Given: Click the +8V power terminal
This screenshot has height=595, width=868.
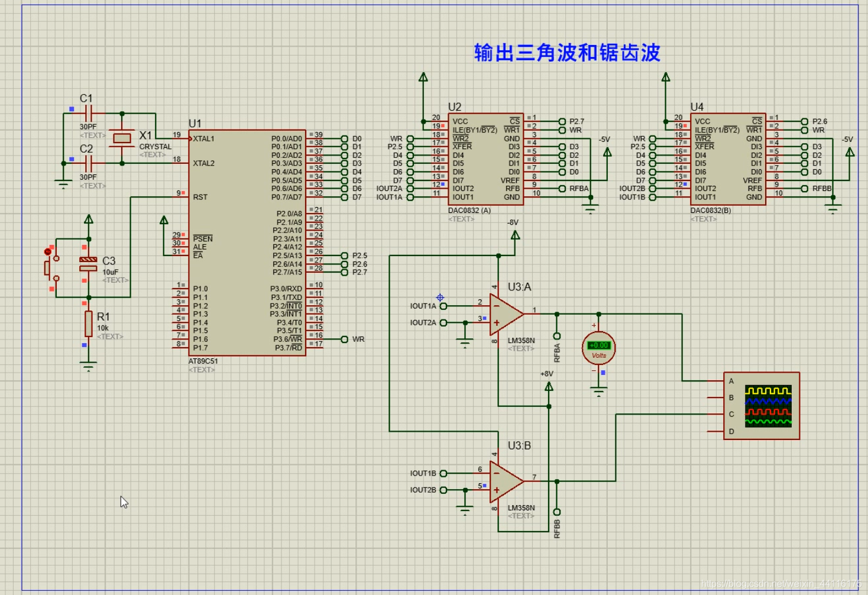Looking at the screenshot, I should [549, 386].
